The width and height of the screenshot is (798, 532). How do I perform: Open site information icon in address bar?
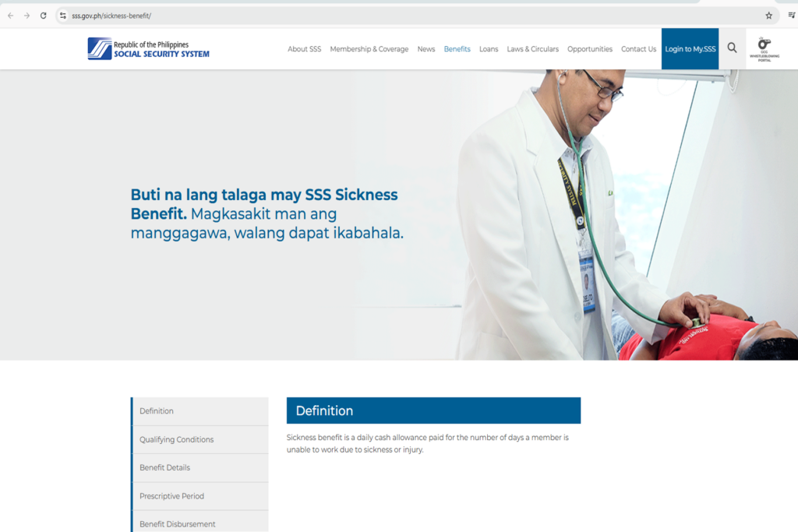[x=62, y=16]
